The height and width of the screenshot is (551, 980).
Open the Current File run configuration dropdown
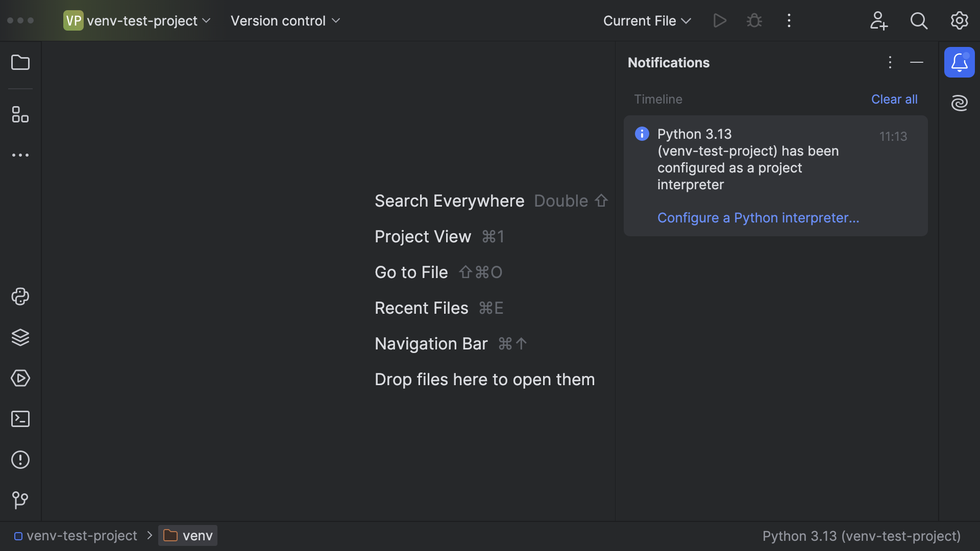[646, 20]
